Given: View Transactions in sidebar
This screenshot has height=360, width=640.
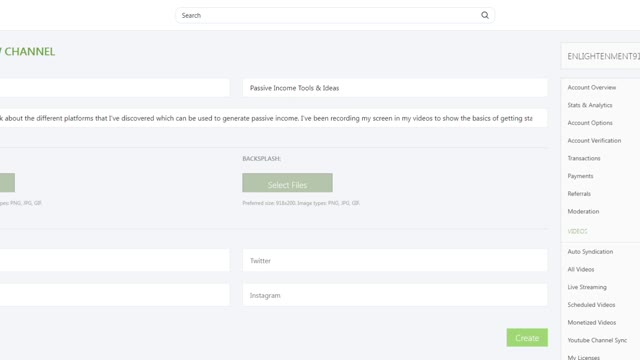Looking at the screenshot, I should click(584, 158).
